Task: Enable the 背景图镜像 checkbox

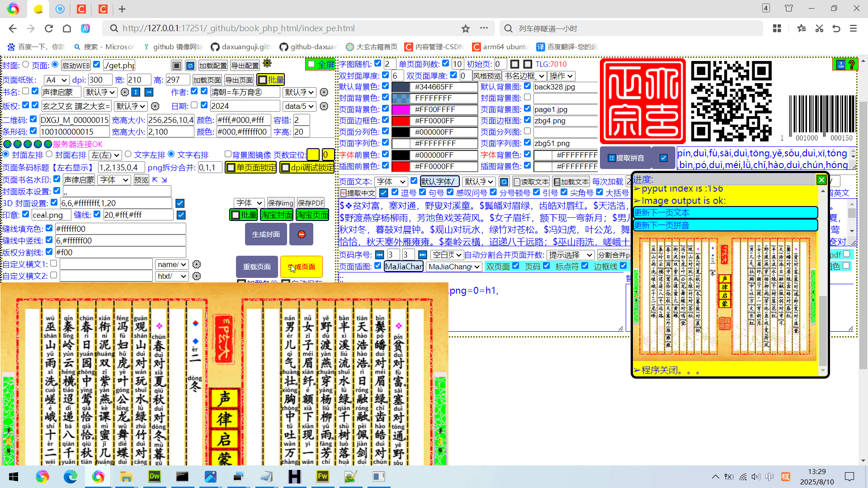Action: [x=228, y=155]
